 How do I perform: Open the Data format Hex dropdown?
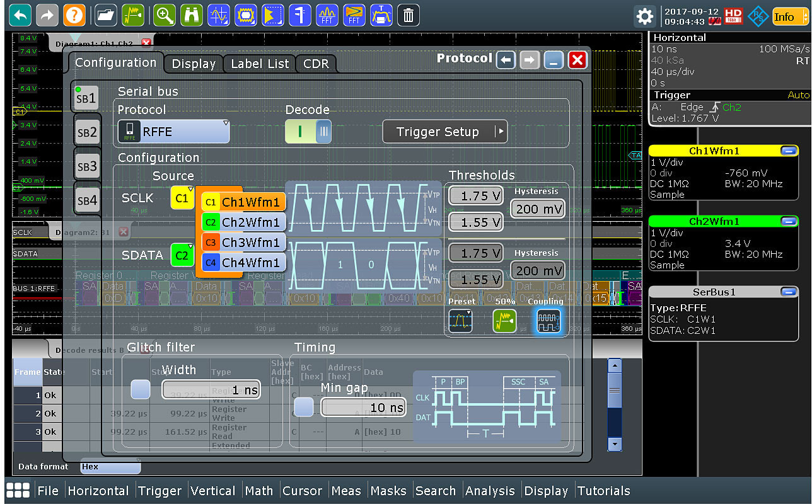(x=110, y=467)
